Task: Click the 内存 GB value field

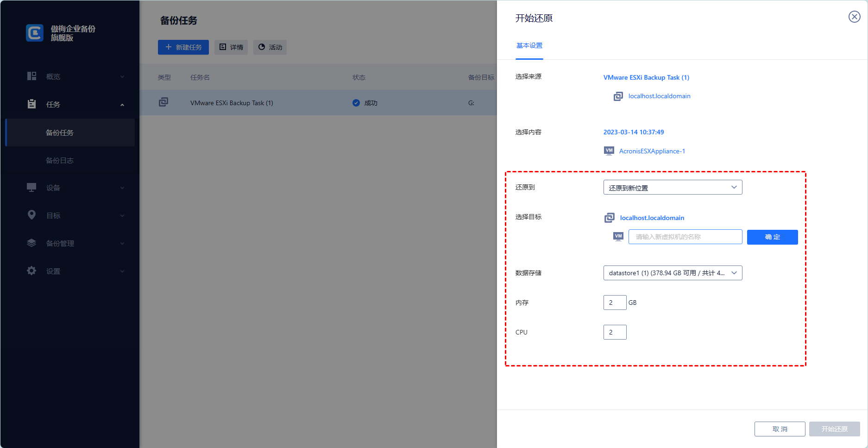Action: click(x=615, y=303)
